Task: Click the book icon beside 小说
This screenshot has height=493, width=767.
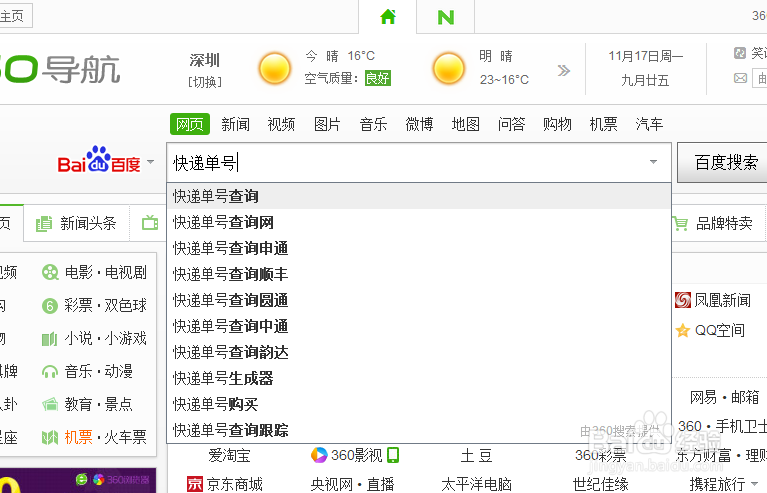Action: point(50,339)
